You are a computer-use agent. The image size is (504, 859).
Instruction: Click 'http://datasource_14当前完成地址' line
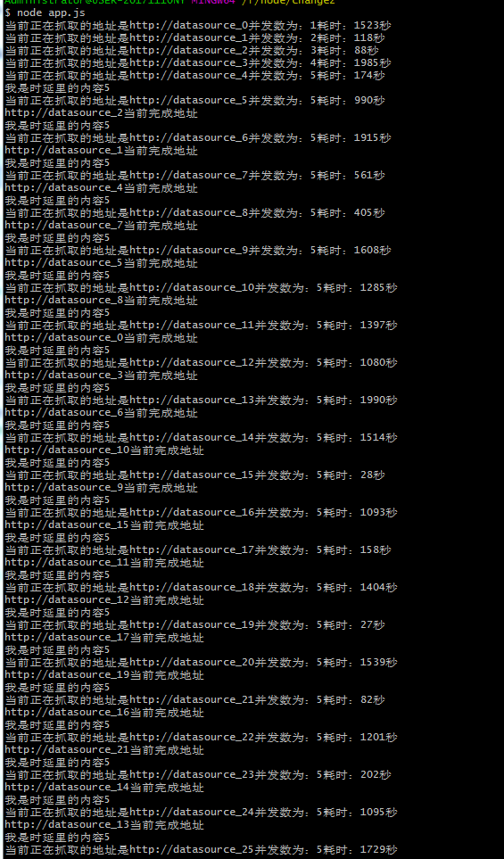coord(104,788)
